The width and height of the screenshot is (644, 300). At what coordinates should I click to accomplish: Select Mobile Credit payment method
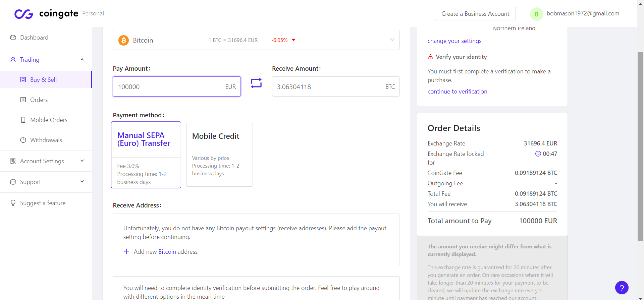pyautogui.click(x=219, y=155)
